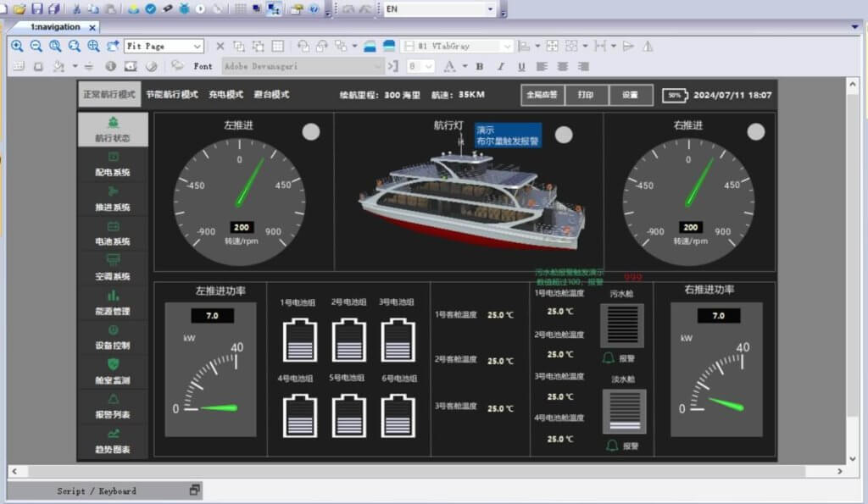
Task: Toggle the 航行灯 round indicator light
Action: pos(564,134)
